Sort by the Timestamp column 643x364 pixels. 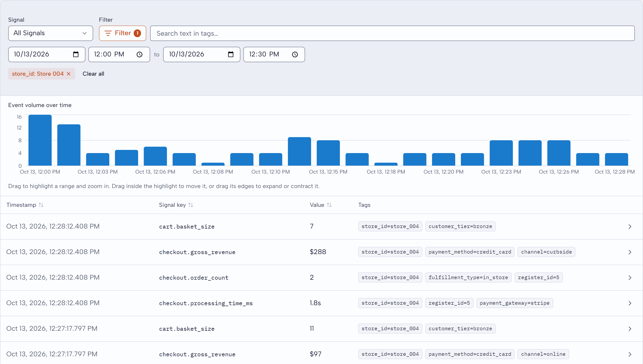(25, 205)
